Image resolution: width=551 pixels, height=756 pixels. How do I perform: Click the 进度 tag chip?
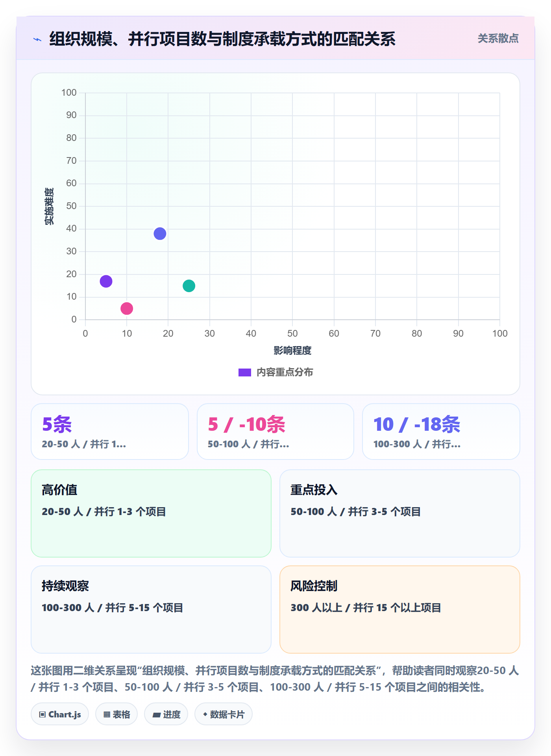point(166,714)
